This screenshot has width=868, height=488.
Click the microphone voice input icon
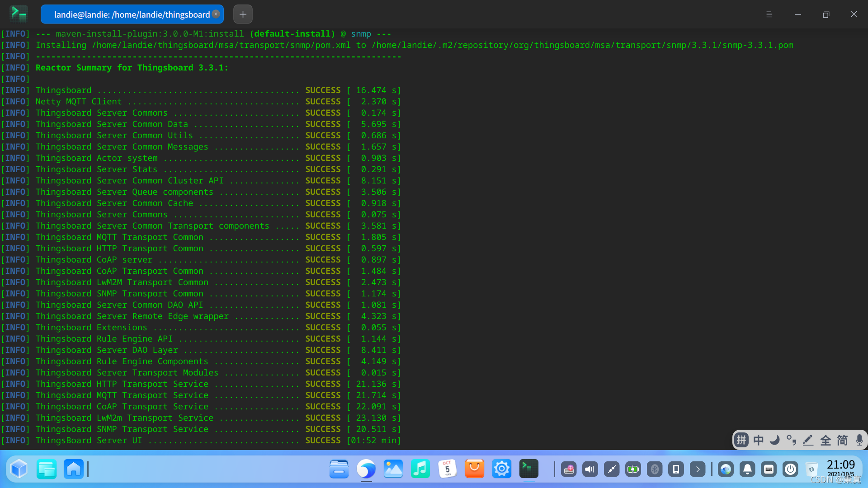pyautogui.click(x=859, y=440)
